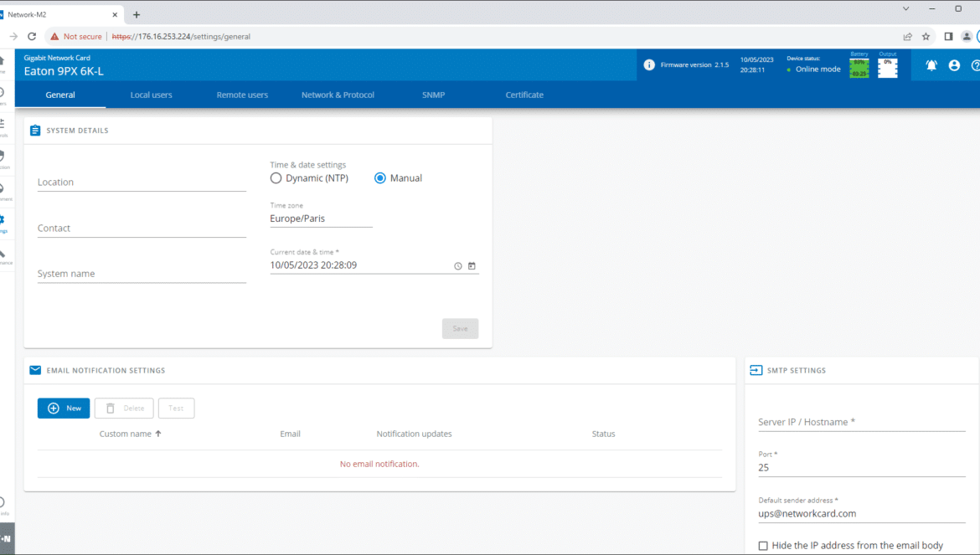Click the firmware info icon
980x555 pixels.
[649, 65]
